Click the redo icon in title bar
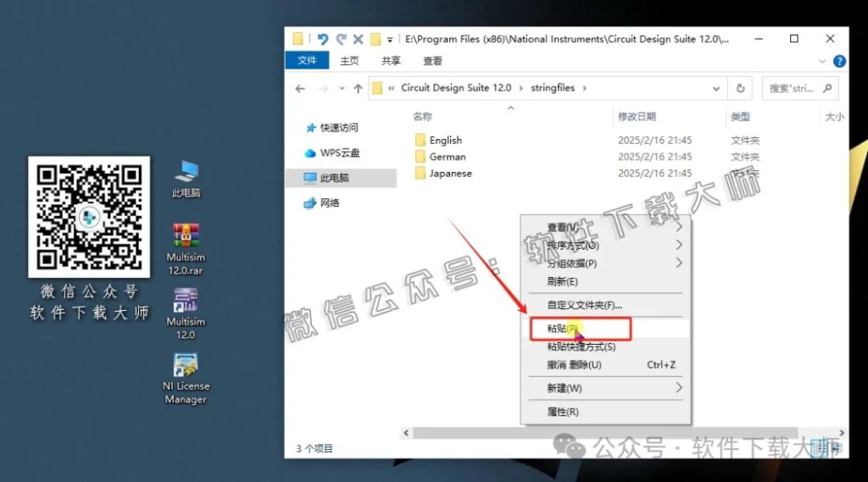The image size is (868, 482). point(341,39)
